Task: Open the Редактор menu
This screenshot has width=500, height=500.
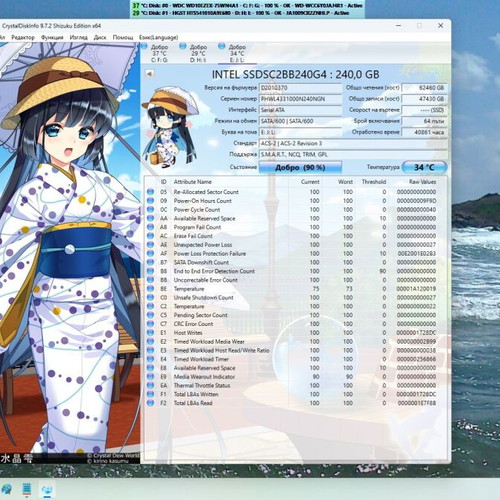Action: pos(23,37)
